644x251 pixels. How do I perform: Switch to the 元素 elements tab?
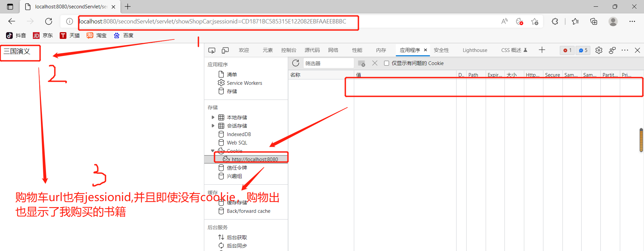pyautogui.click(x=268, y=50)
